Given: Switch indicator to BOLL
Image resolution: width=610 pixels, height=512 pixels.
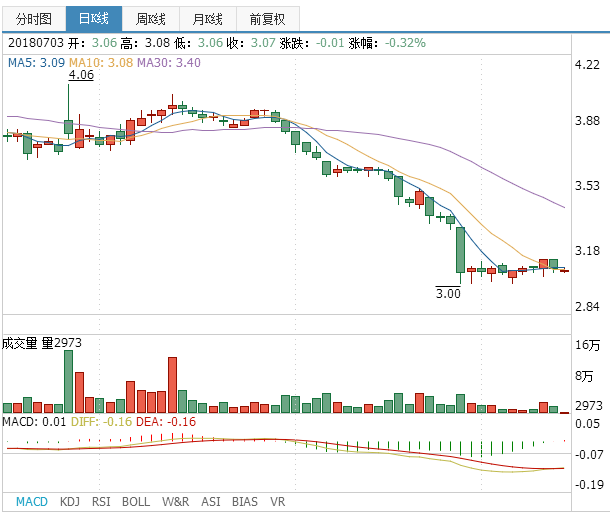Looking at the screenshot, I should [136, 501].
